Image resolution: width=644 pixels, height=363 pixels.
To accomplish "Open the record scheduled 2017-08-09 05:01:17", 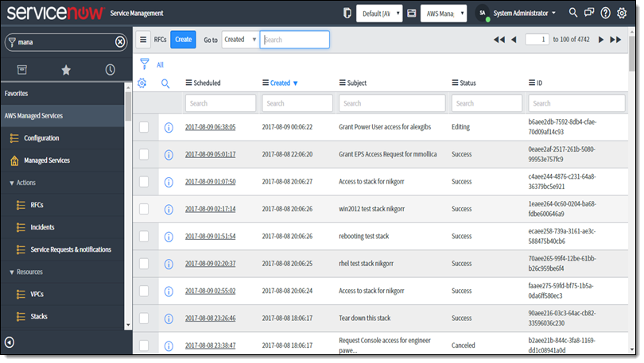I will 210,155.
